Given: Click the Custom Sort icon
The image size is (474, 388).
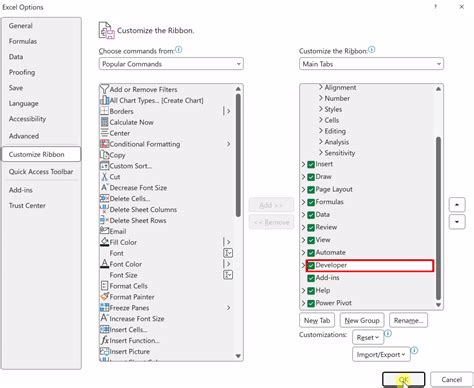Looking at the screenshot, I should (x=105, y=166).
